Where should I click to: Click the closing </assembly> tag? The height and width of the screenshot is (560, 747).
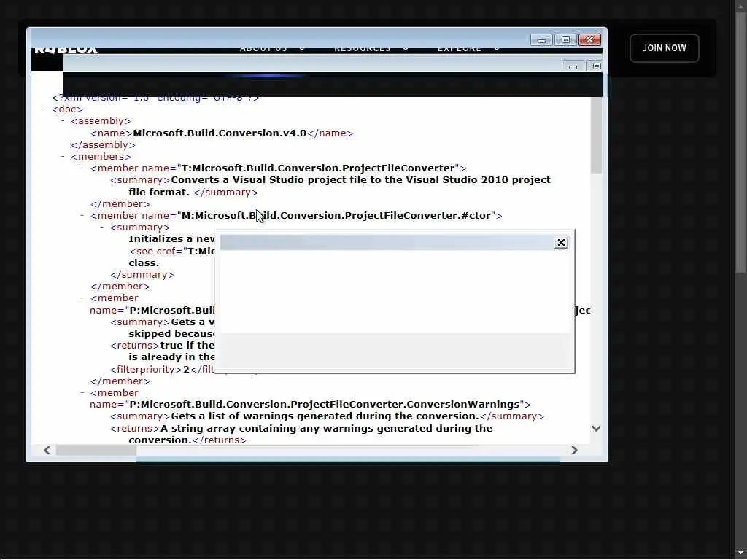[x=103, y=145]
